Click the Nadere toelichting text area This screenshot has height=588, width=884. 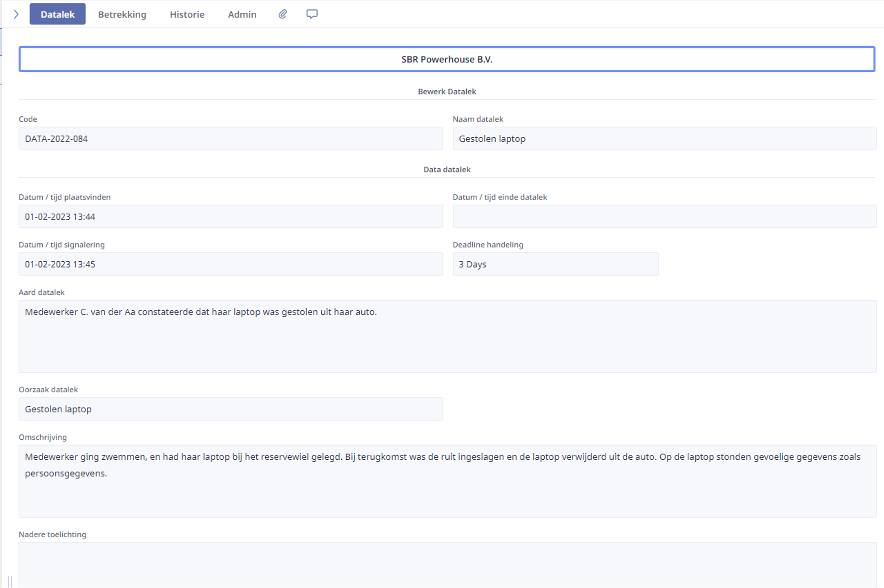448,565
